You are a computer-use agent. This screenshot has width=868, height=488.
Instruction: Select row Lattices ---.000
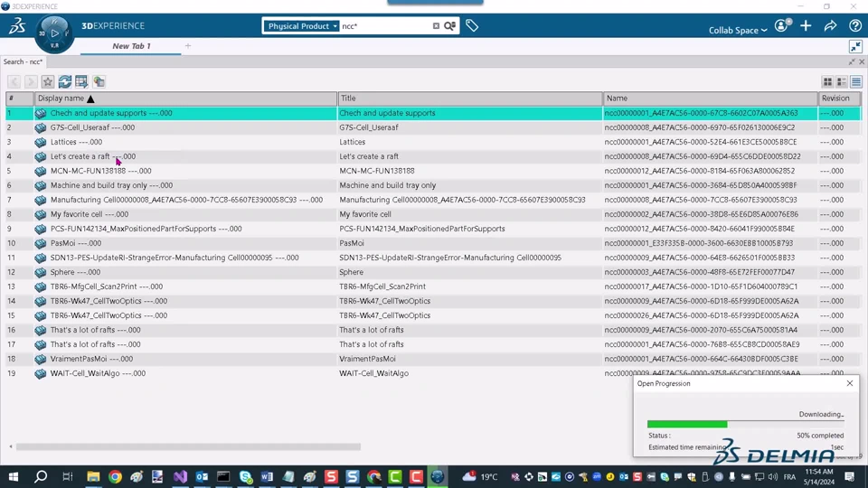click(433, 142)
